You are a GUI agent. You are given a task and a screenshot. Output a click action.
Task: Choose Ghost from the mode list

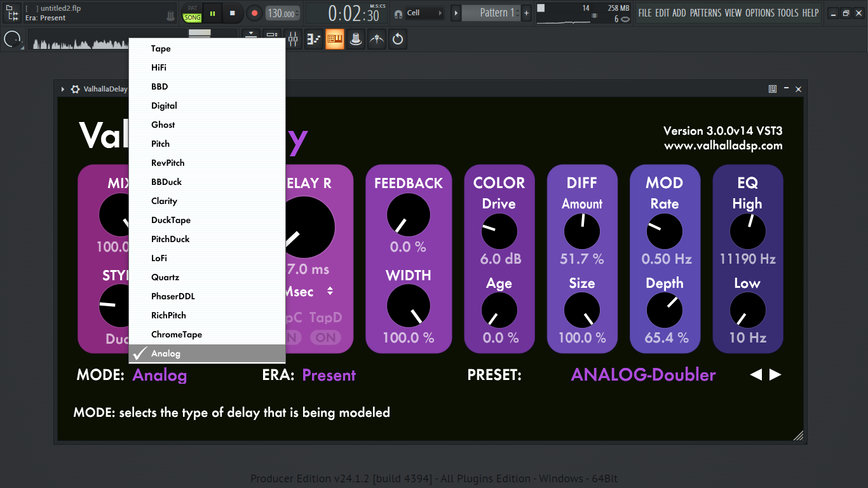[x=207, y=125]
